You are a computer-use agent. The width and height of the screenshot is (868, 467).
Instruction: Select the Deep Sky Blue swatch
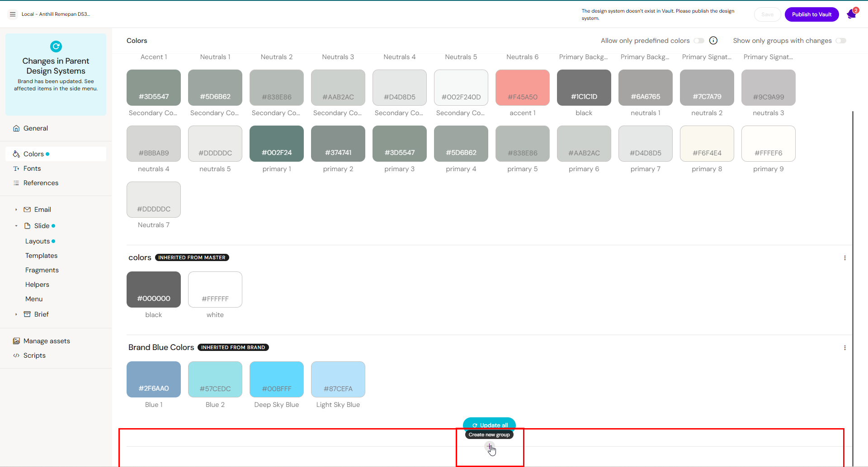277,379
